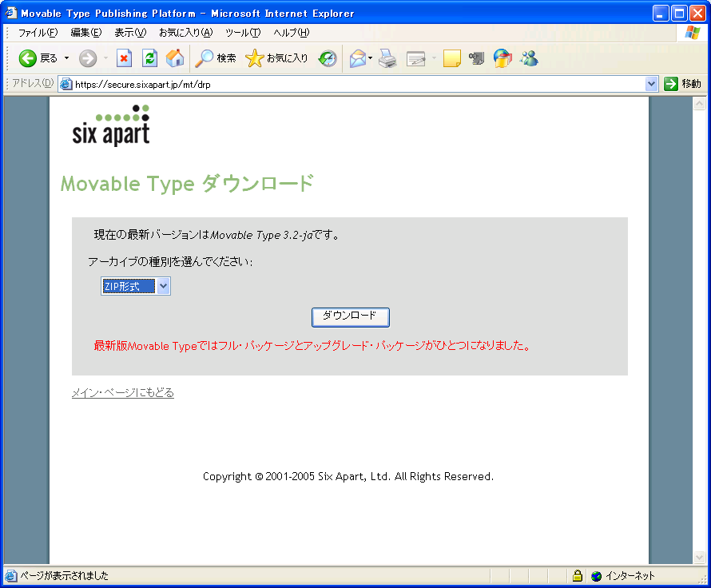Click the greyed Forward arrow button

click(88, 58)
